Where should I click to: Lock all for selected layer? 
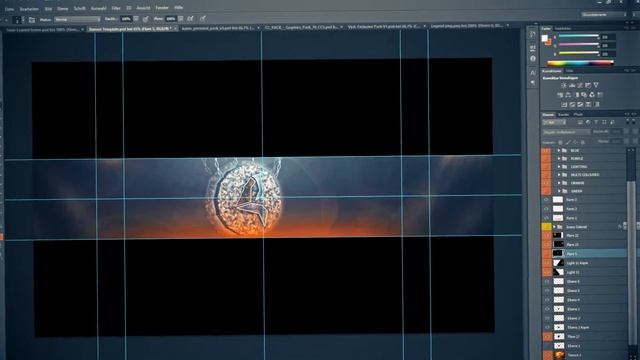pyautogui.click(x=583, y=142)
